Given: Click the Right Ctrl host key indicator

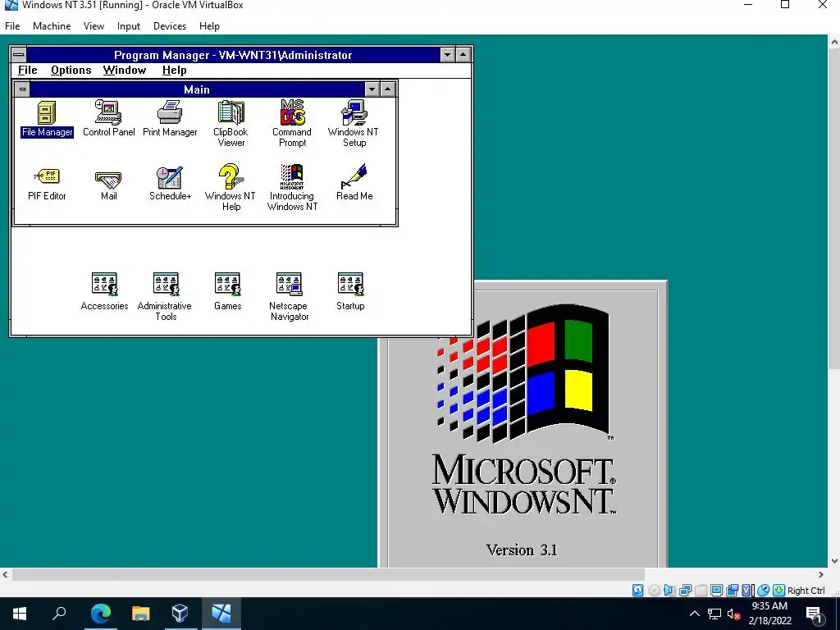Looking at the screenshot, I should 806,591.
